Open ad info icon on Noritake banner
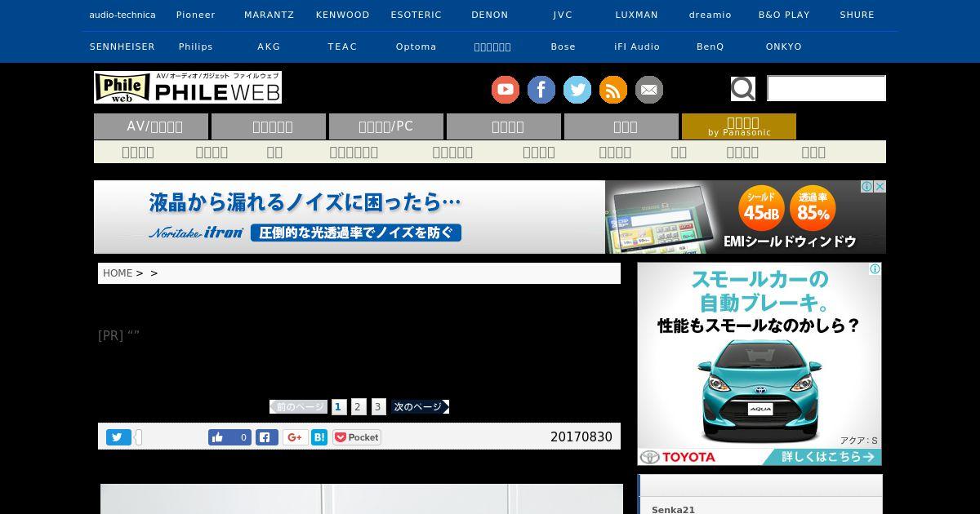Viewport: 980px width, 514px height. coord(867,187)
